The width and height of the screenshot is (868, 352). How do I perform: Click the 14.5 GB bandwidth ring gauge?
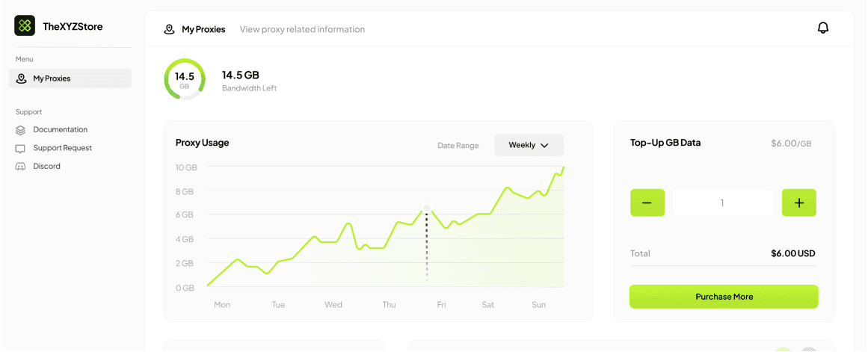pyautogui.click(x=184, y=79)
